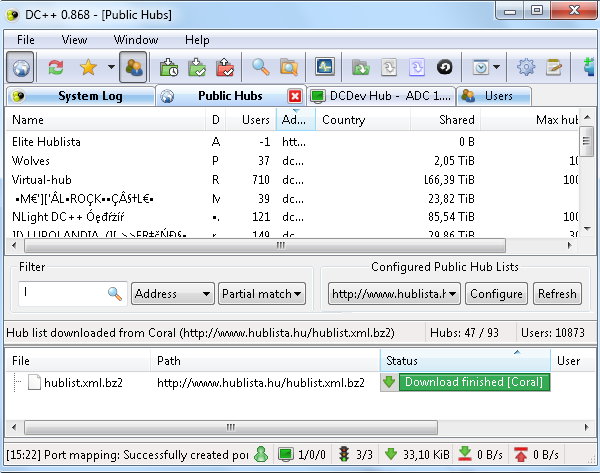The image size is (600, 473).
Task: Click the green away-status person icon in status bar
Action: point(261,454)
